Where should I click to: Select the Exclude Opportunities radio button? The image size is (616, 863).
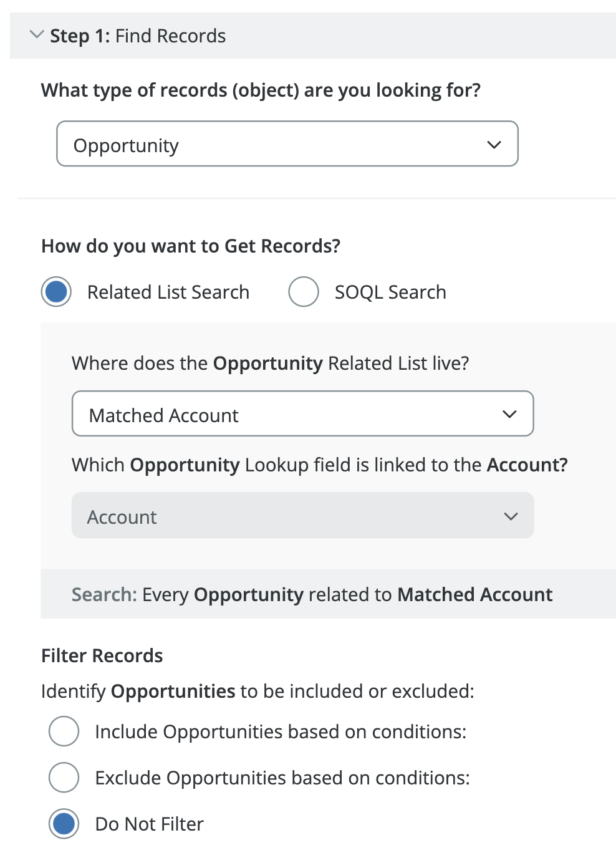pos(64,778)
